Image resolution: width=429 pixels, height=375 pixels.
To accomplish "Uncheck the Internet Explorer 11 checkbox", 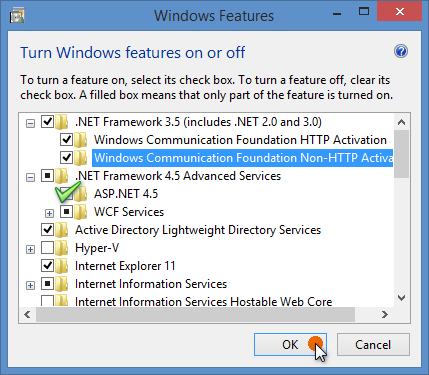I will coord(48,265).
